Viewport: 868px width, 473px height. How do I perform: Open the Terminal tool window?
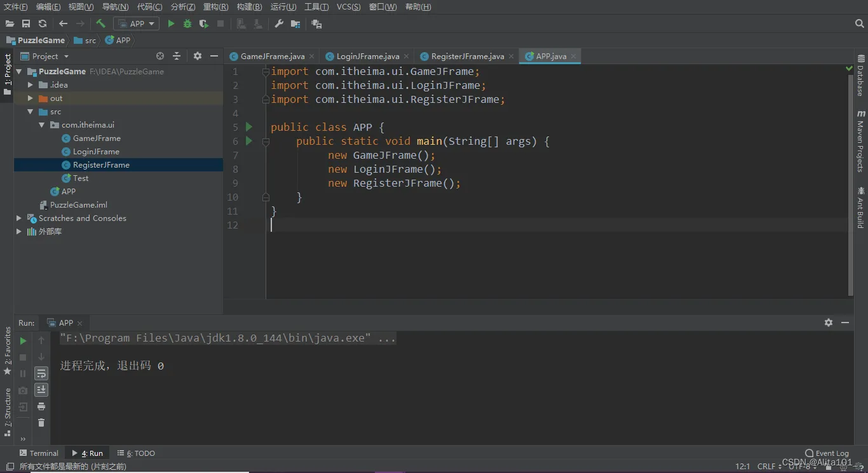[39, 453]
